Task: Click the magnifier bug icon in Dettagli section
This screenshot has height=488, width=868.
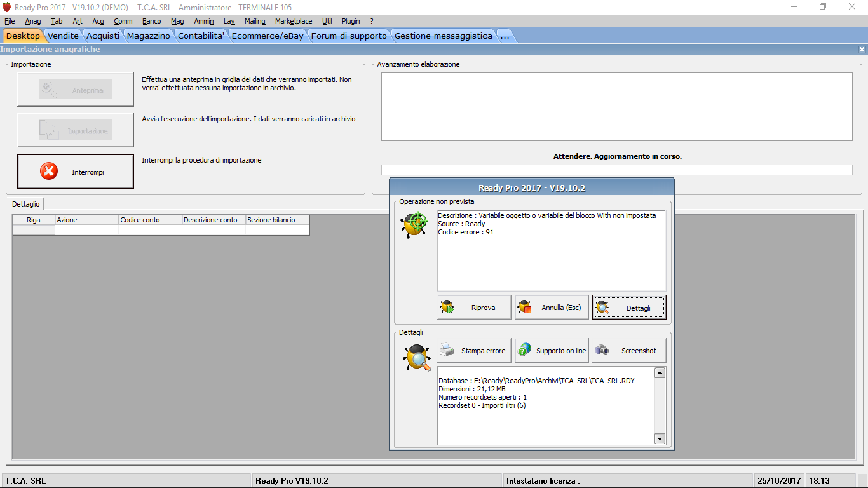Action: point(417,358)
